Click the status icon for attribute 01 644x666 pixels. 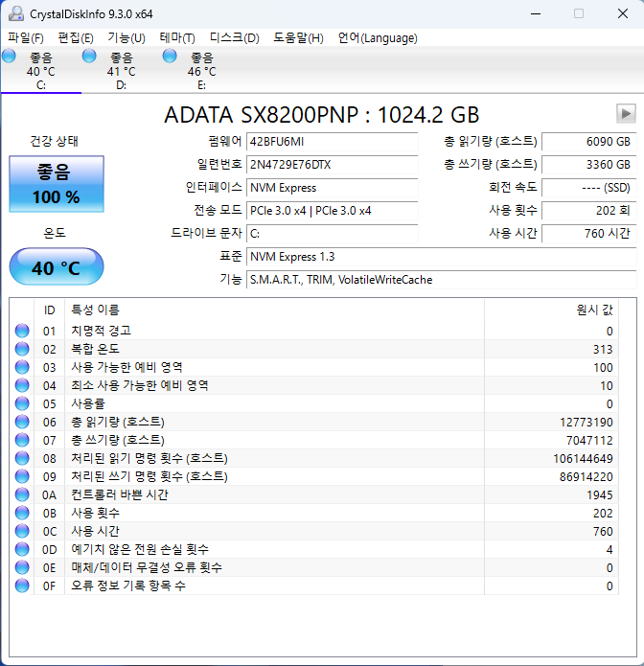coord(22,331)
